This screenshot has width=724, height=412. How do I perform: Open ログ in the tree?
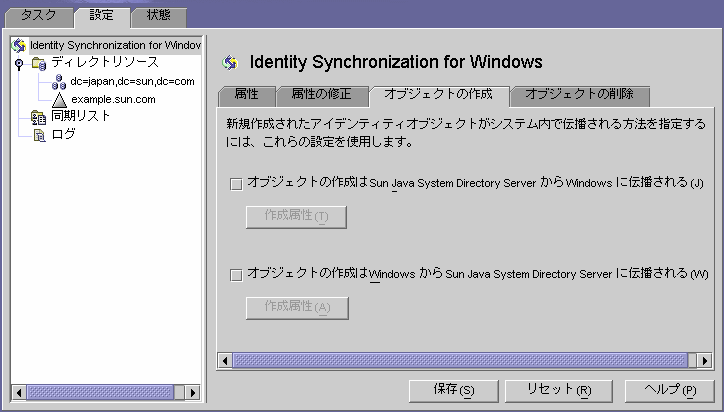coord(63,134)
